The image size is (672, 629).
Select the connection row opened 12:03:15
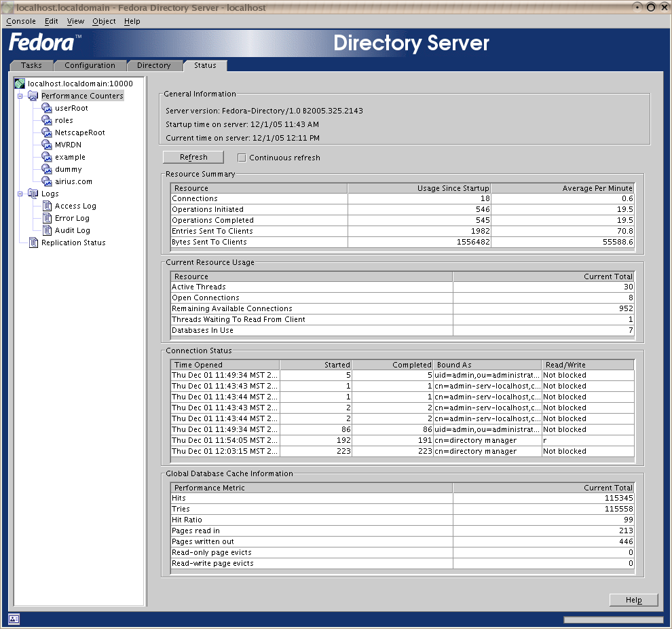pyautogui.click(x=402, y=451)
